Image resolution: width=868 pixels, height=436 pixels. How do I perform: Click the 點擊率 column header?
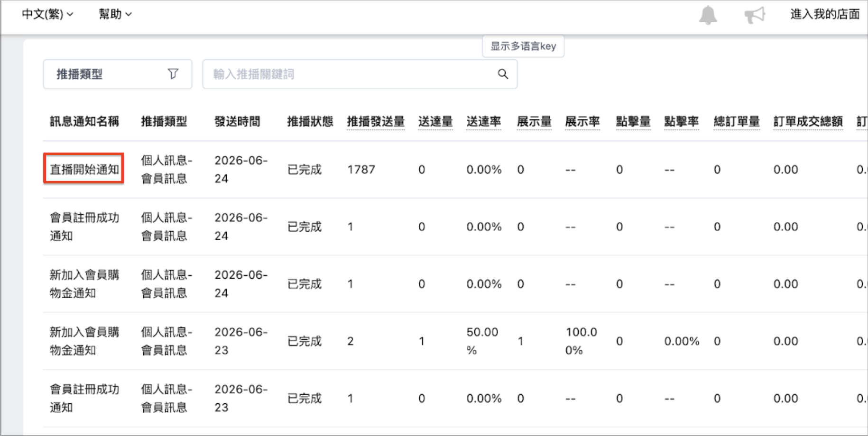click(x=682, y=122)
